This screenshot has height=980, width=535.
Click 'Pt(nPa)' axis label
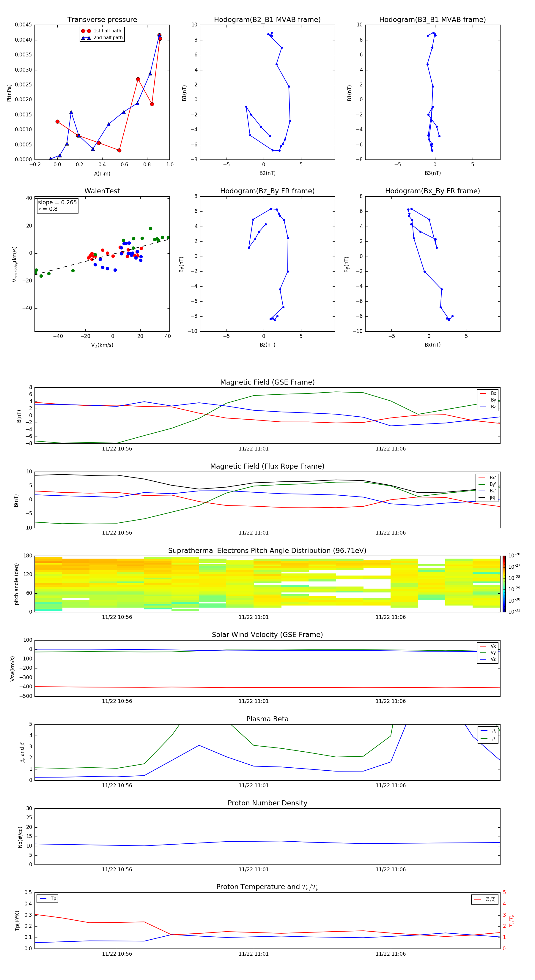[x=9, y=93]
